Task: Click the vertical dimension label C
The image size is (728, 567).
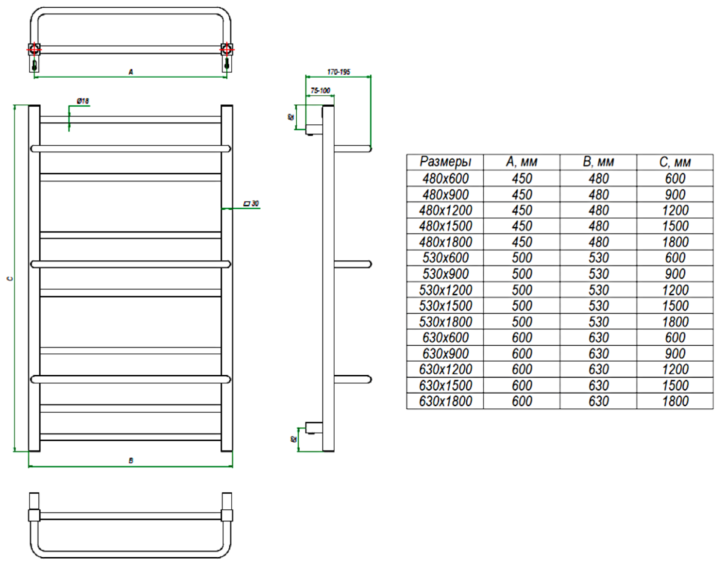Action: point(9,279)
